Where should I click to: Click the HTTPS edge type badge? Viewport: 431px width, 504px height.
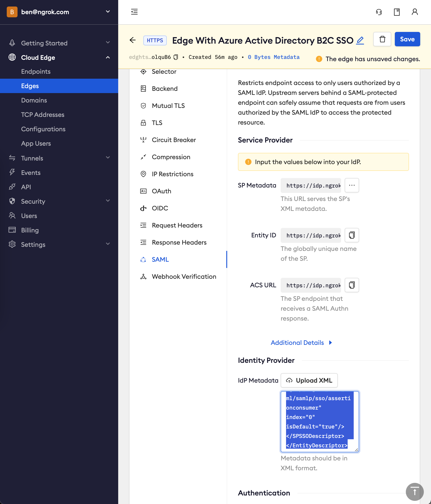click(x=155, y=40)
